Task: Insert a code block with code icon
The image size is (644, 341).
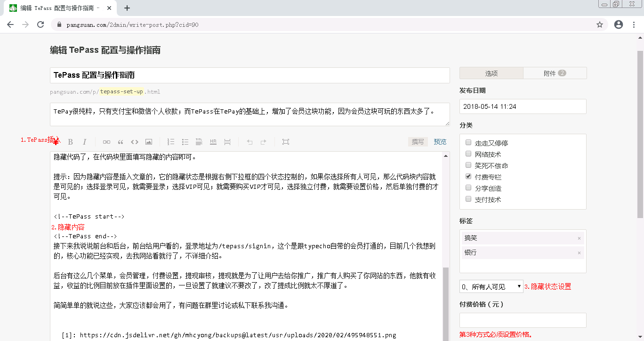Action: click(x=135, y=142)
